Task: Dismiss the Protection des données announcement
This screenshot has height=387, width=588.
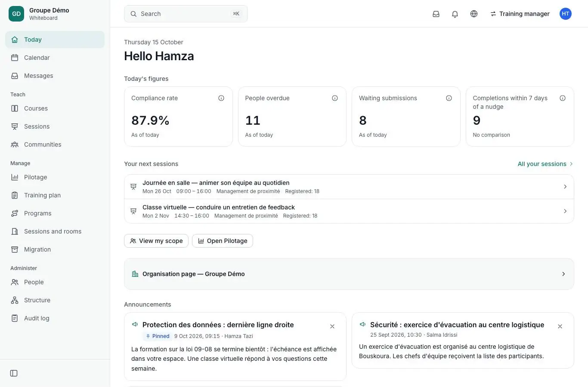Action: (332, 326)
